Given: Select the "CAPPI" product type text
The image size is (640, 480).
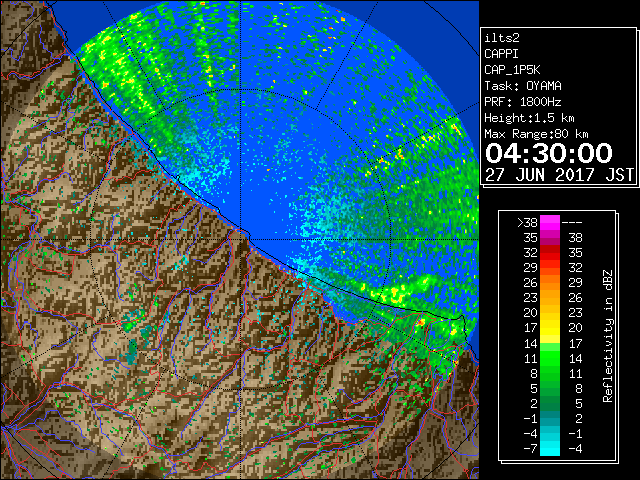Looking at the screenshot, I should 501,54.
